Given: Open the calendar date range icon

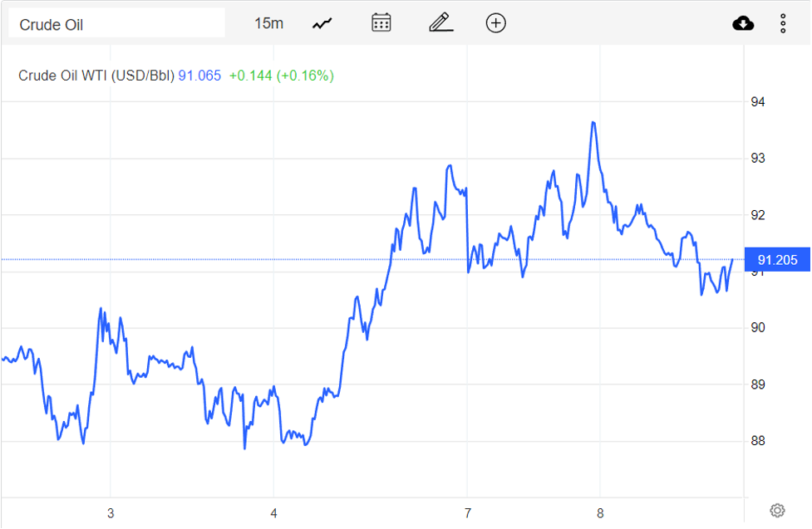Looking at the screenshot, I should [x=381, y=22].
